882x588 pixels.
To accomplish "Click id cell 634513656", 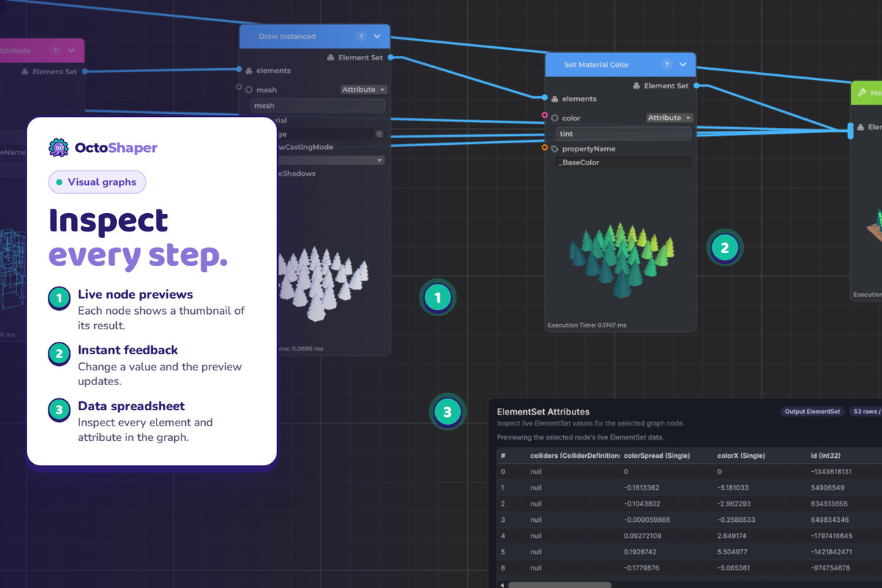I will tap(829, 504).
